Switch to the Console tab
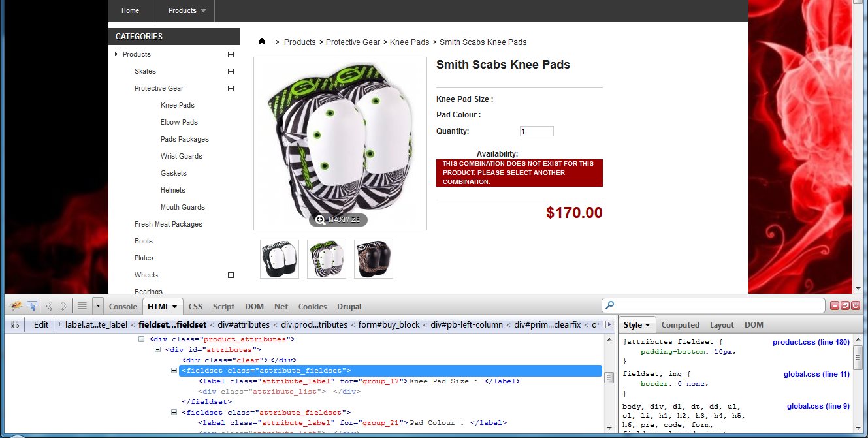Image resolution: width=868 pixels, height=438 pixels. (123, 306)
